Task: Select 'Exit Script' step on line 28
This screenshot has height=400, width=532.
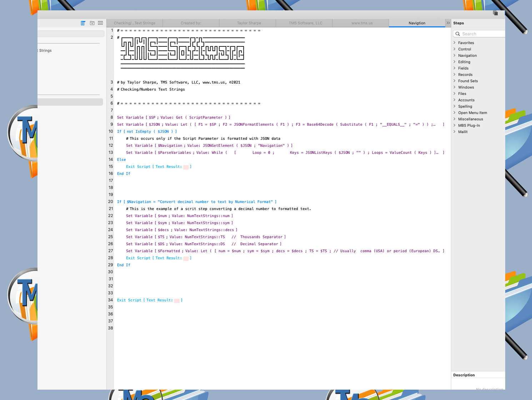Action: pyautogui.click(x=159, y=258)
